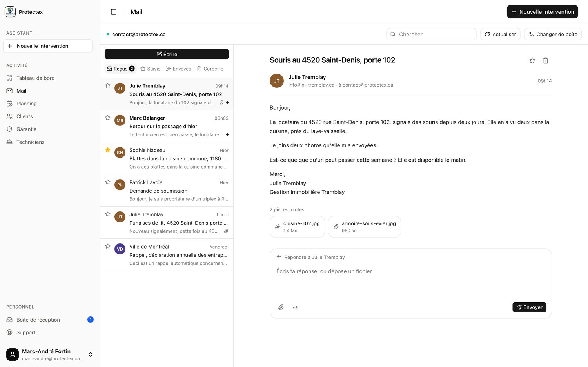Open the Reçus tab
The width and height of the screenshot is (588, 367).
click(x=120, y=69)
